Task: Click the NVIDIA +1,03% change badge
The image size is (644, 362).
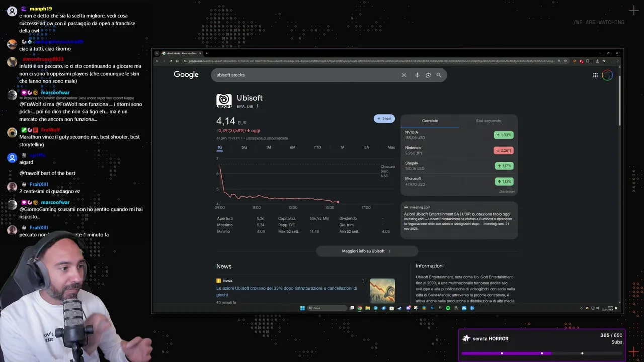Action: 504,135
